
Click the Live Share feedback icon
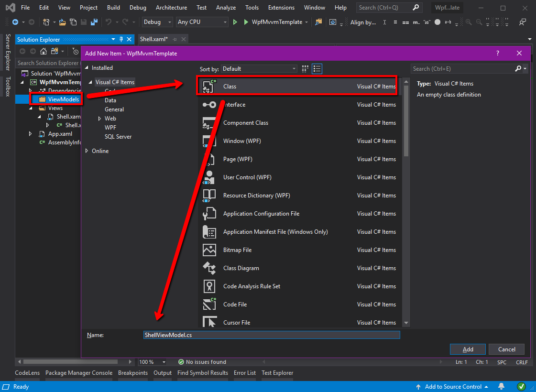[522, 22]
